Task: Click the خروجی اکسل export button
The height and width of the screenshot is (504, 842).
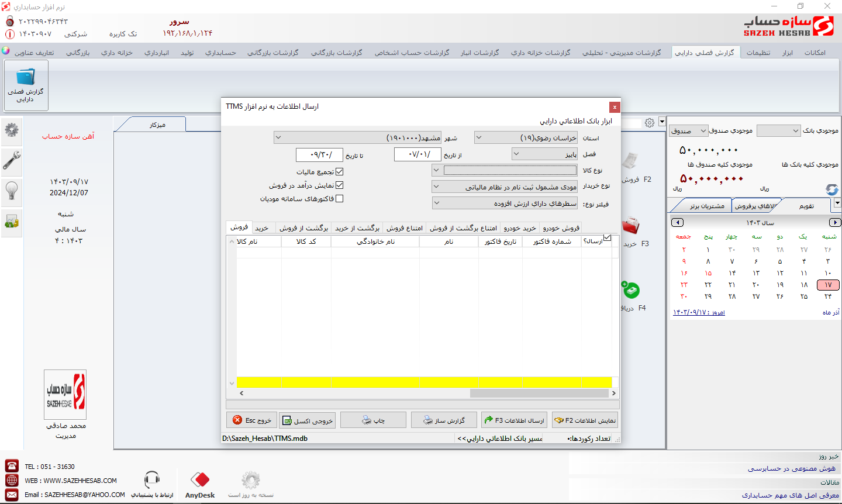Action: [x=307, y=420]
